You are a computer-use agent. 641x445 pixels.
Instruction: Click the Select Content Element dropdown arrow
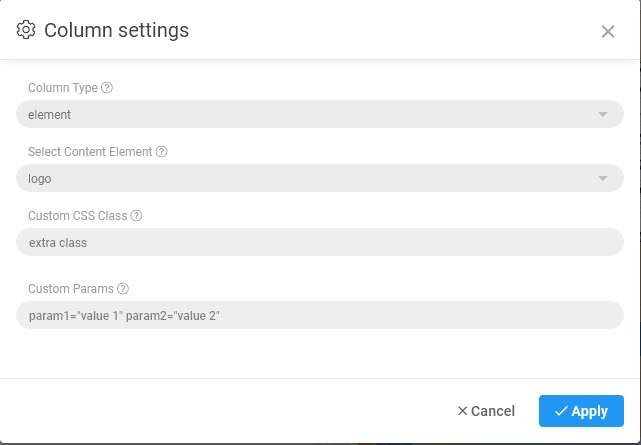[603, 178]
